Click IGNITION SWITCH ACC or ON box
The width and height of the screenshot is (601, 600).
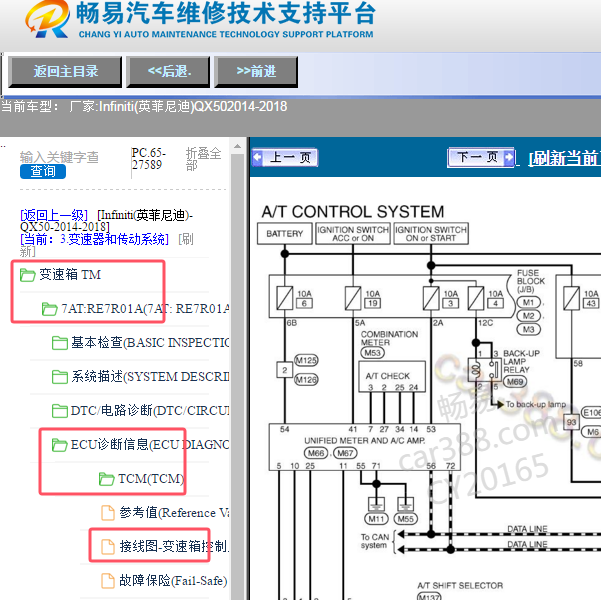pos(353,233)
